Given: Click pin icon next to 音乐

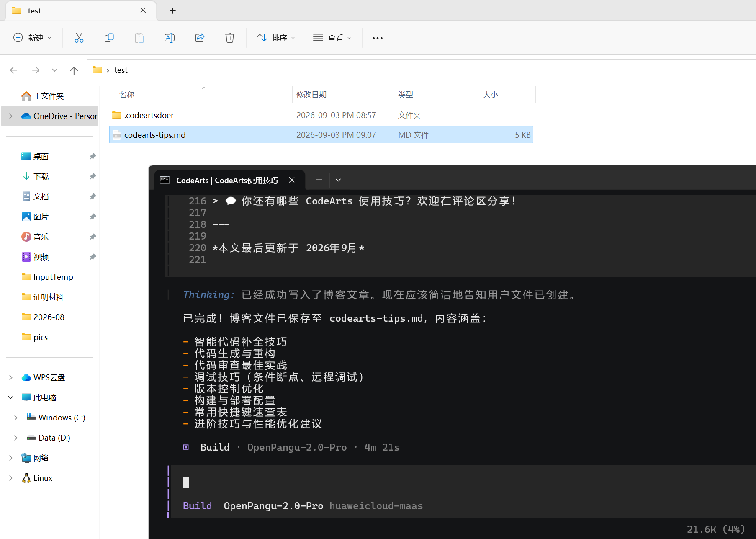Looking at the screenshot, I should coord(93,237).
